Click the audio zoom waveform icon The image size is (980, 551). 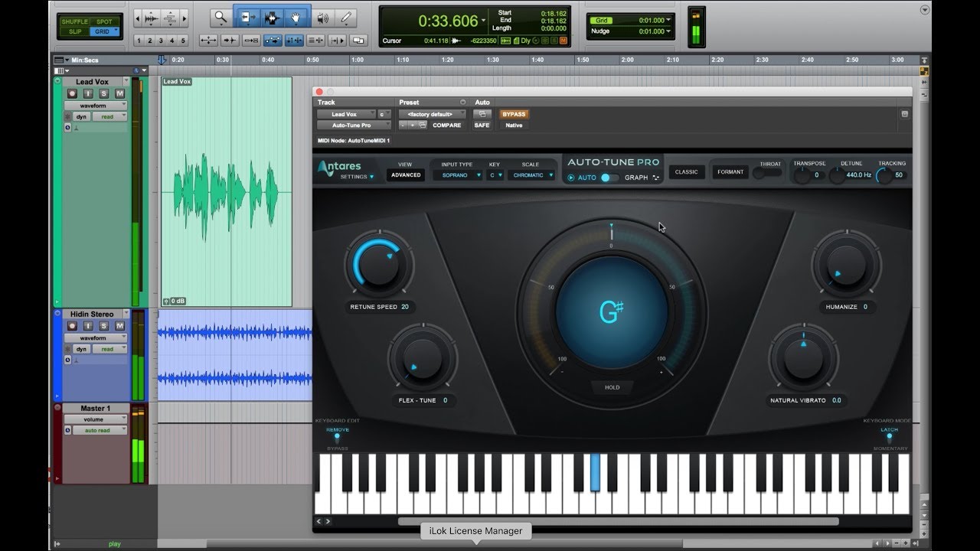(x=151, y=18)
